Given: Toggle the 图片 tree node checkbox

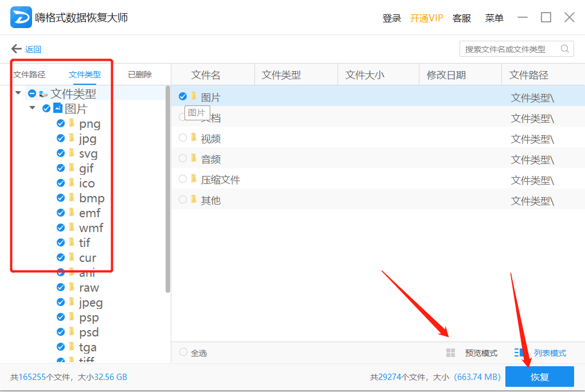Looking at the screenshot, I should [46, 108].
